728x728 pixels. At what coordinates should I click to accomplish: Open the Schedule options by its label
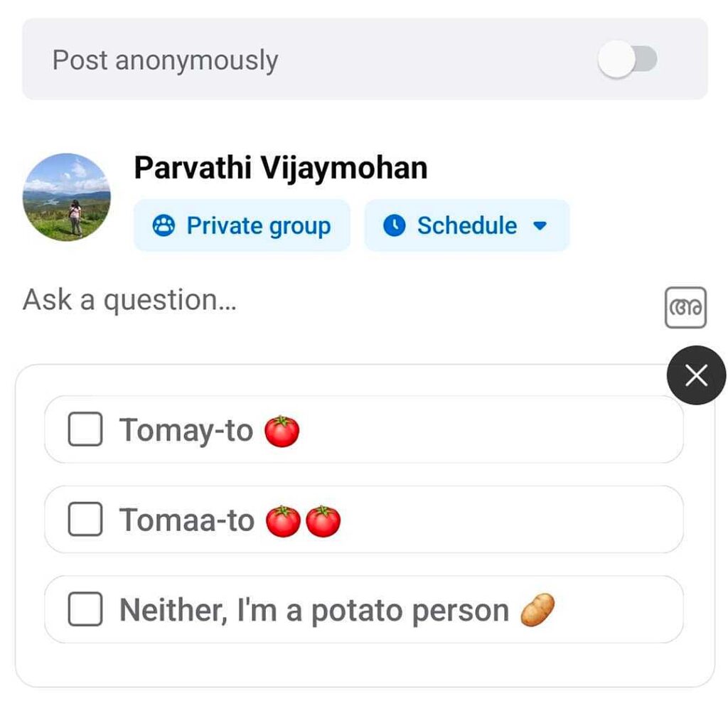coord(466,226)
